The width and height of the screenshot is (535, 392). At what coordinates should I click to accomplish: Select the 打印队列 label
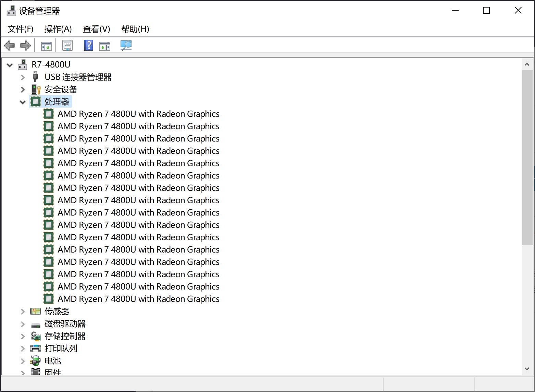61,348
